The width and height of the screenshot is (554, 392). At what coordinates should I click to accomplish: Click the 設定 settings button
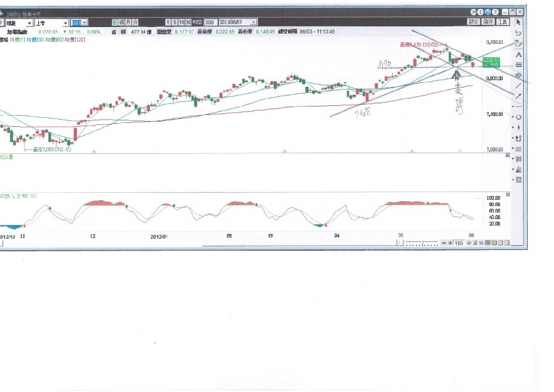click(474, 22)
